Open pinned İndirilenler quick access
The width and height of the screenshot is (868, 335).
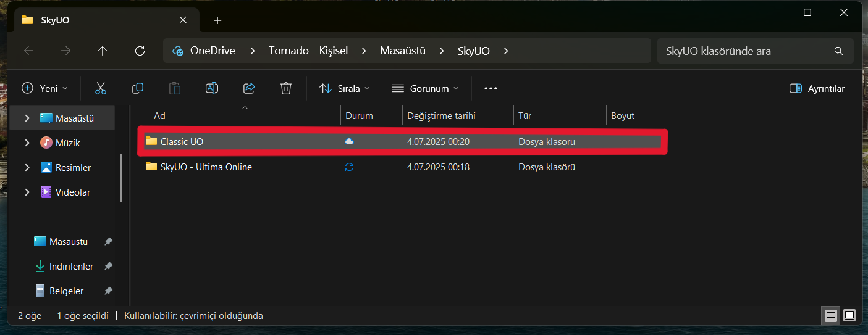(72, 267)
